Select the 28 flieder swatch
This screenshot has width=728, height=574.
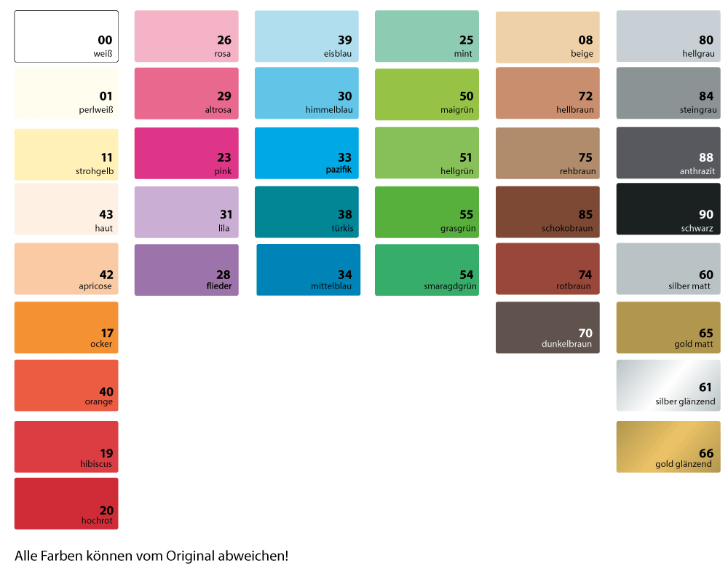pos(186,270)
